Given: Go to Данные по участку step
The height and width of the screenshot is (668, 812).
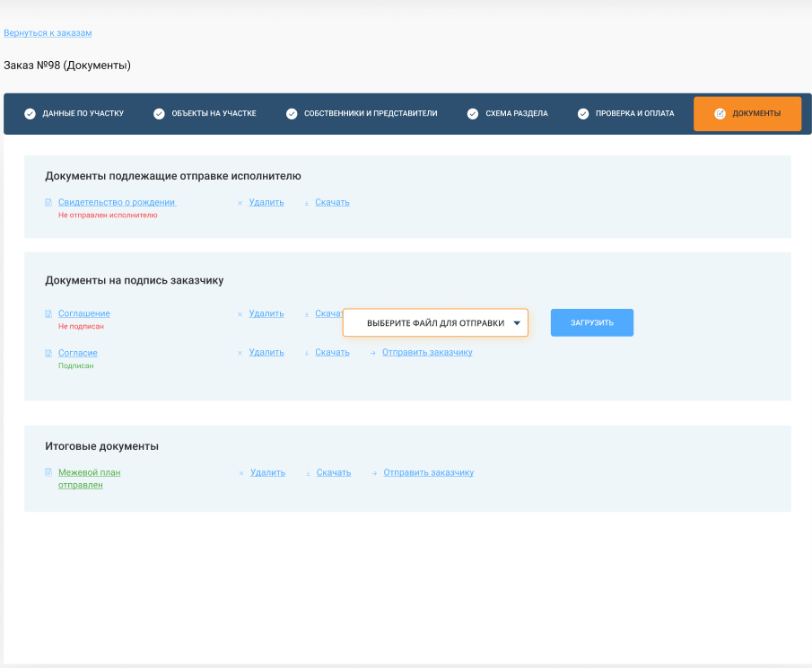Looking at the screenshot, I should click(x=74, y=113).
